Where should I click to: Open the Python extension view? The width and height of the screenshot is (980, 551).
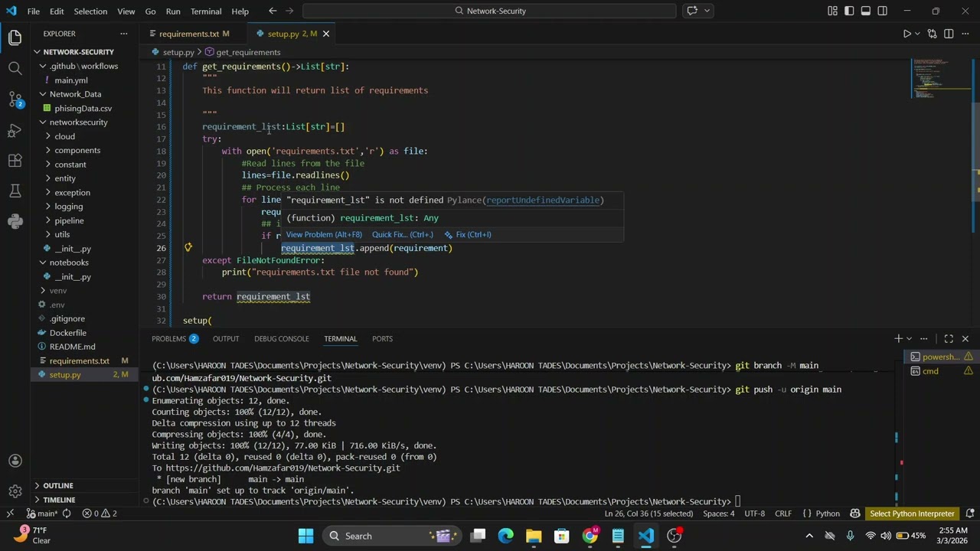[x=15, y=221]
